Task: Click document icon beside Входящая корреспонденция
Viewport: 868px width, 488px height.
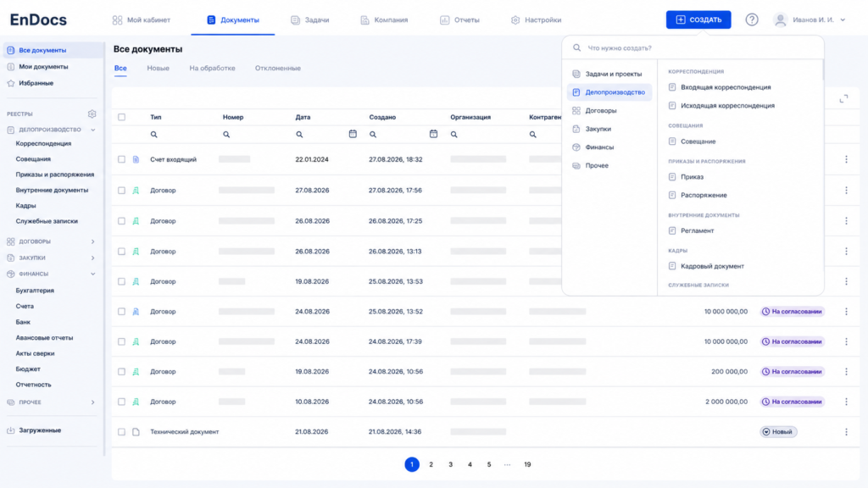Action: pyautogui.click(x=672, y=87)
